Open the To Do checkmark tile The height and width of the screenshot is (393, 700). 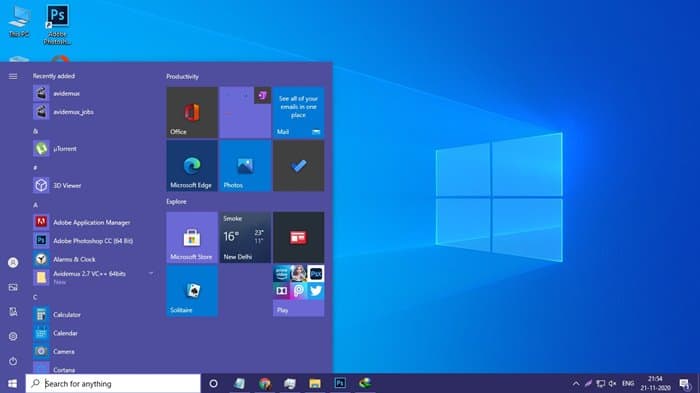[298, 166]
